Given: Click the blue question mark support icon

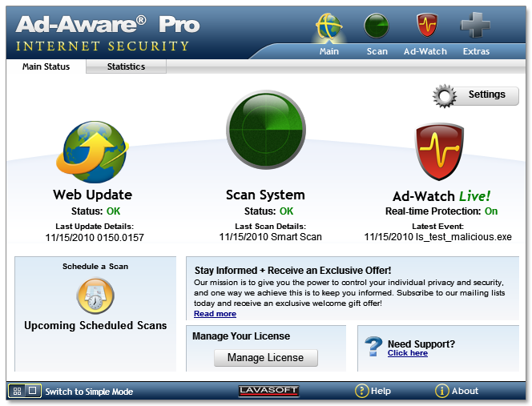Looking at the screenshot, I should (373, 346).
